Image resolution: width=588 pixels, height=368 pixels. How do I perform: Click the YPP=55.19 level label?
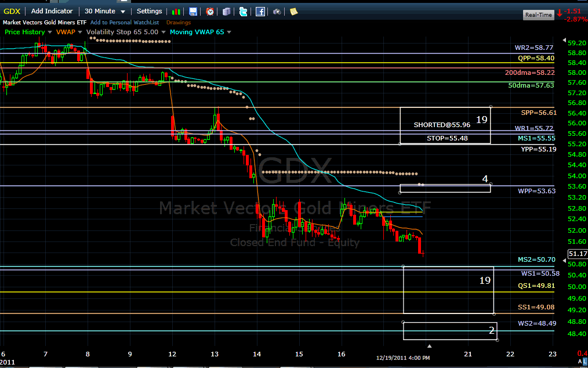(539, 149)
